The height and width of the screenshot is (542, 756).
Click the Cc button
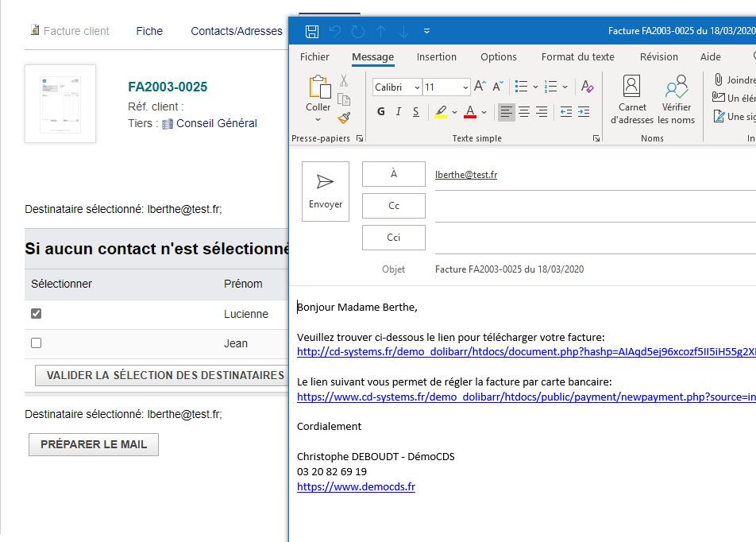click(394, 206)
